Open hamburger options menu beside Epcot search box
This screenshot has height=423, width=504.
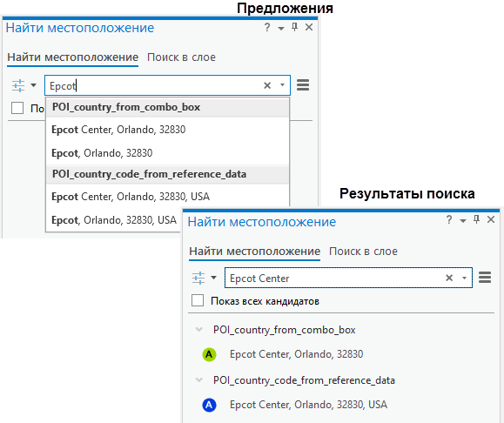coord(303,85)
